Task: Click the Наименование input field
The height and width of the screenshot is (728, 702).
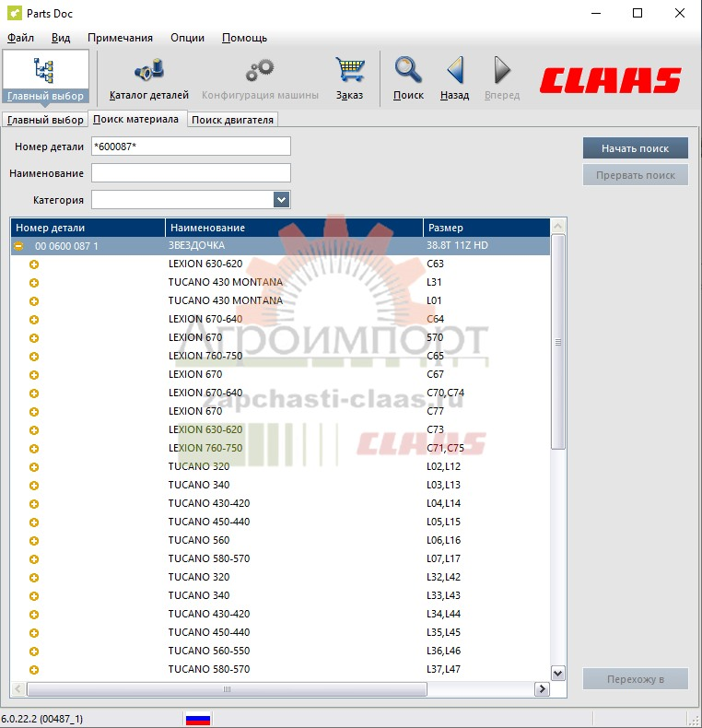Action: click(191, 173)
